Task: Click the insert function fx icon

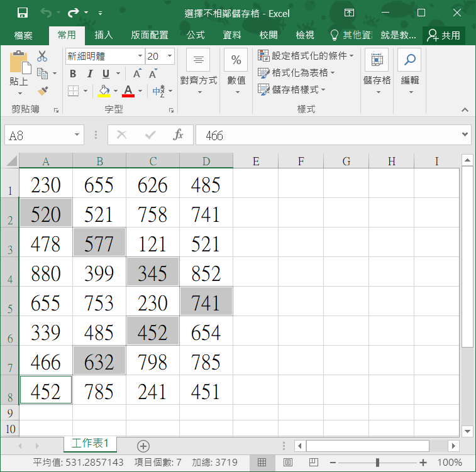Action: click(179, 135)
